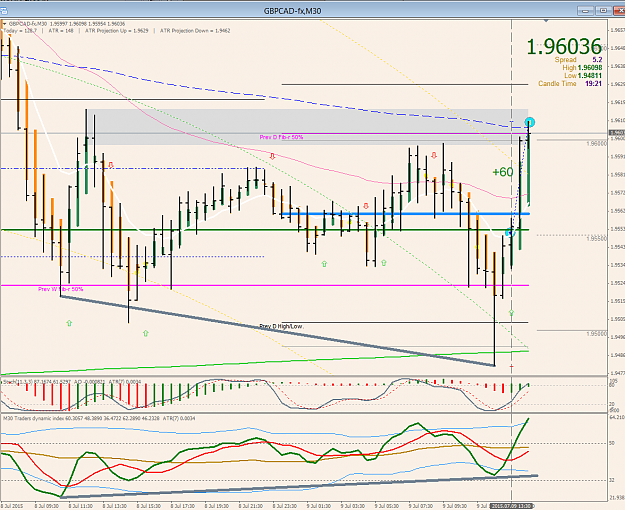
Task: Click red down arrow left of the +60 label
Action: point(434,155)
